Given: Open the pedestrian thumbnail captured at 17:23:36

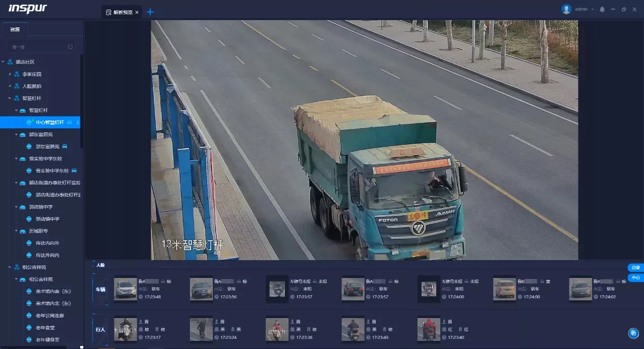Looking at the screenshot, I should [x=277, y=329].
